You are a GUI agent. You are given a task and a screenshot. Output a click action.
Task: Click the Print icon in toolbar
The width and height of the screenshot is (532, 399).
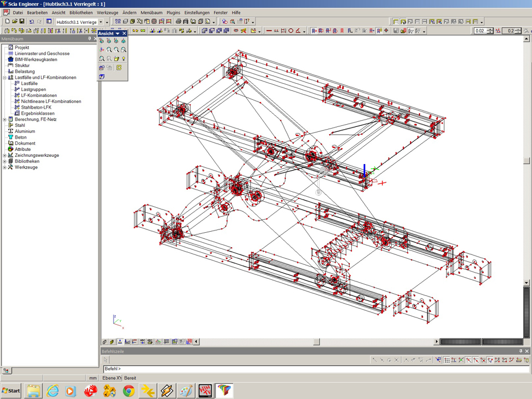(178, 22)
